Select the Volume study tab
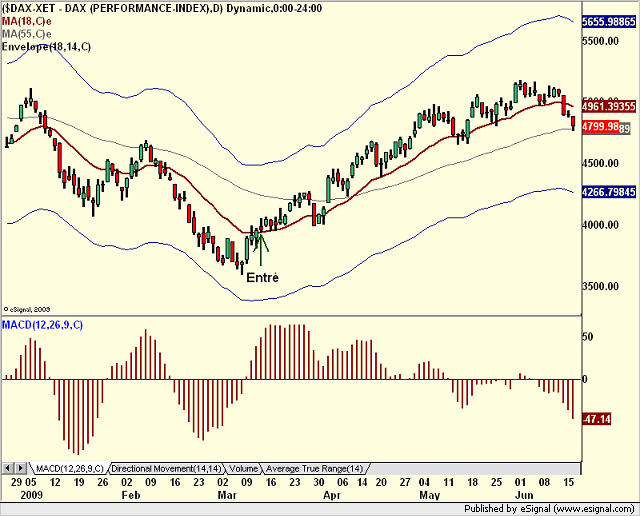 click(x=243, y=468)
